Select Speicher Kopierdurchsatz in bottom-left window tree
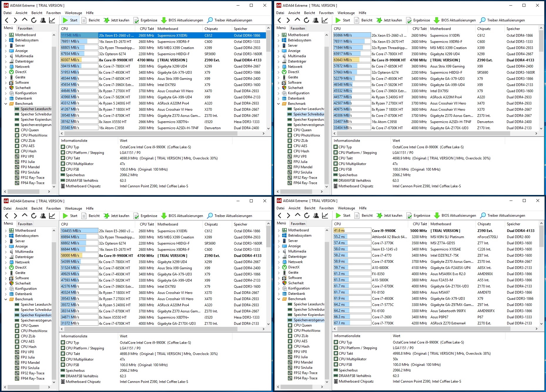Screen dimensions: 546x392 pyautogui.click(x=33, y=315)
